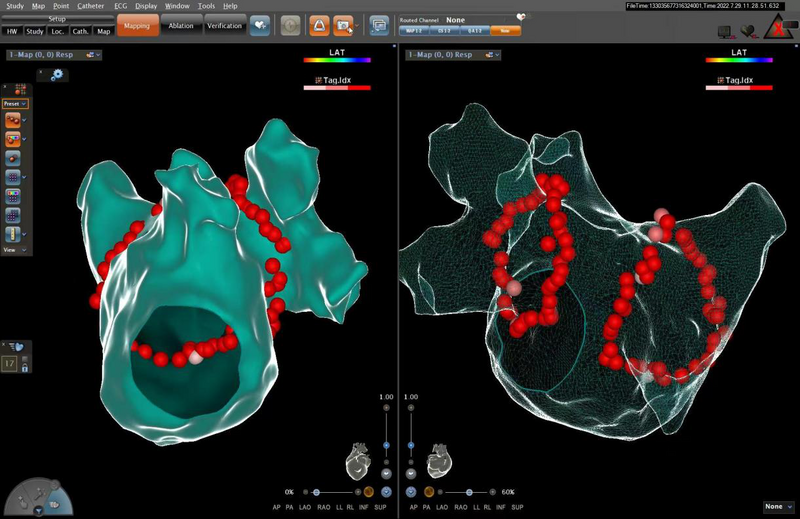Screen dimensions: 800x519
Task: Click the Verification button
Action: tap(224, 26)
